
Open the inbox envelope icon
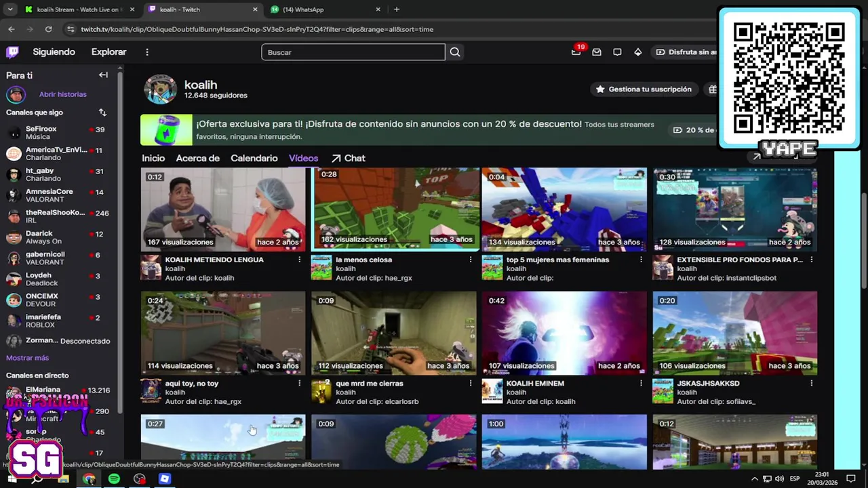597,52
